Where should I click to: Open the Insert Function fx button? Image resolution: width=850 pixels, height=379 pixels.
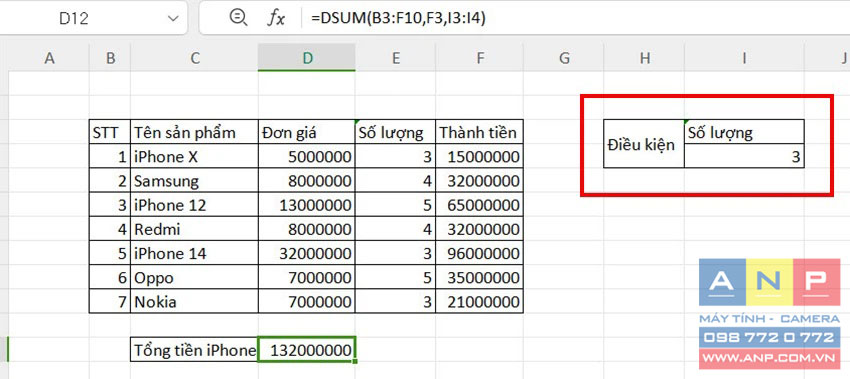click(276, 18)
